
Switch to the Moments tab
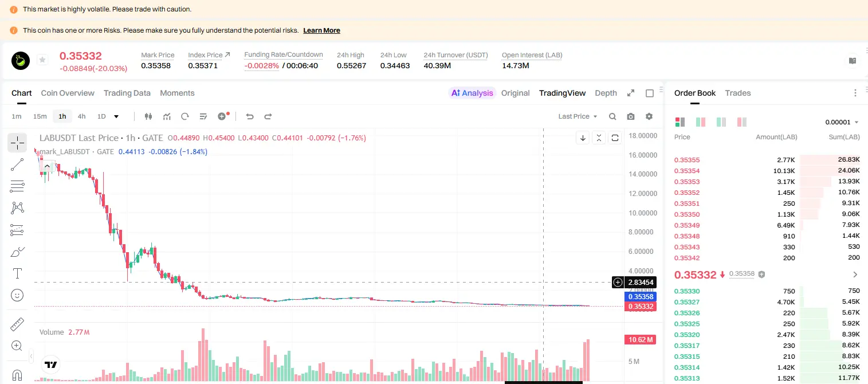point(177,93)
